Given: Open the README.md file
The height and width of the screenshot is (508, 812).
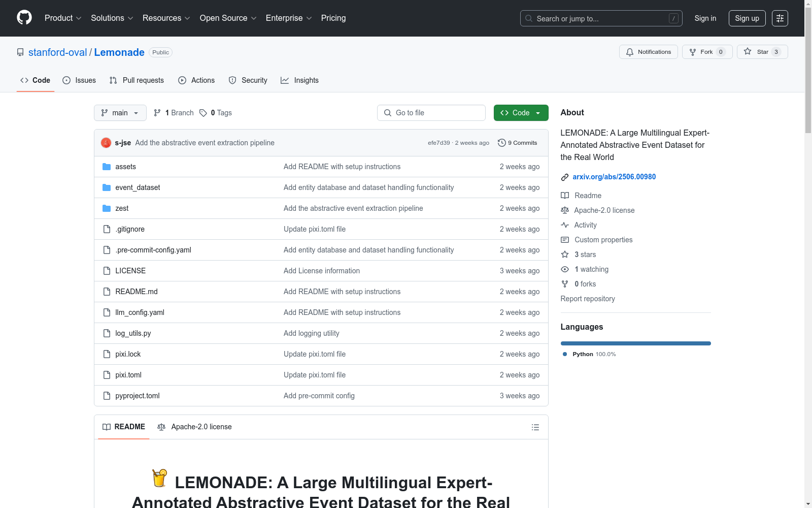Looking at the screenshot, I should [x=137, y=292].
